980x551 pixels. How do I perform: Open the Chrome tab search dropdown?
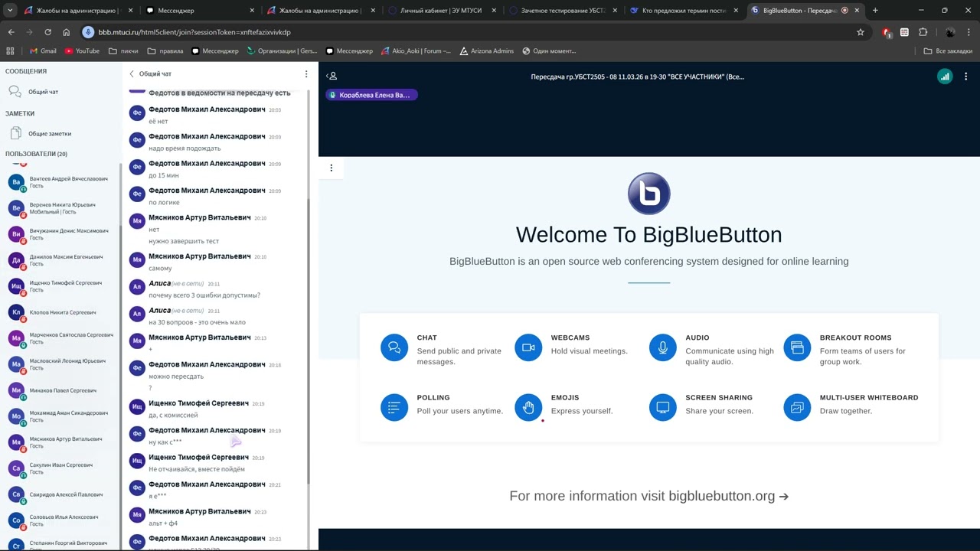[x=11, y=11]
